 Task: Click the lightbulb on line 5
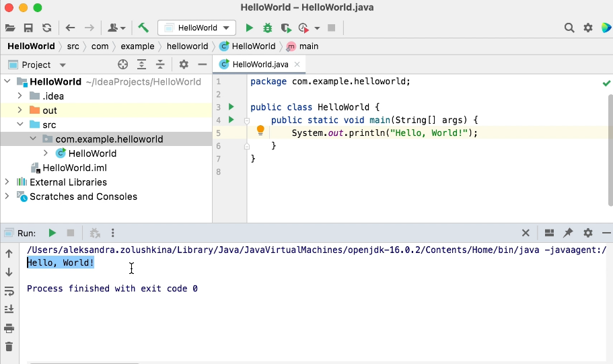click(x=260, y=132)
